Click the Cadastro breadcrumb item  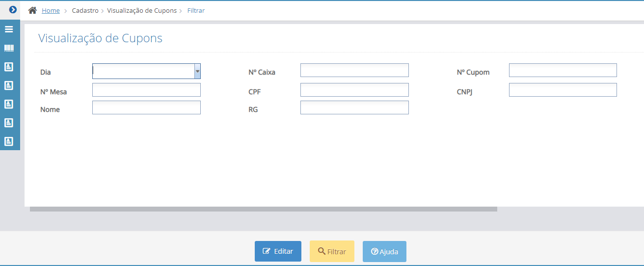coord(85,10)
